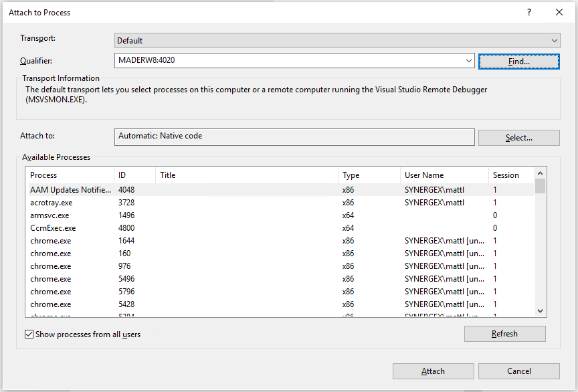Open the Transport dropdown
The width and height of the screenshot is (578, 392).
[x=337, y=41]
